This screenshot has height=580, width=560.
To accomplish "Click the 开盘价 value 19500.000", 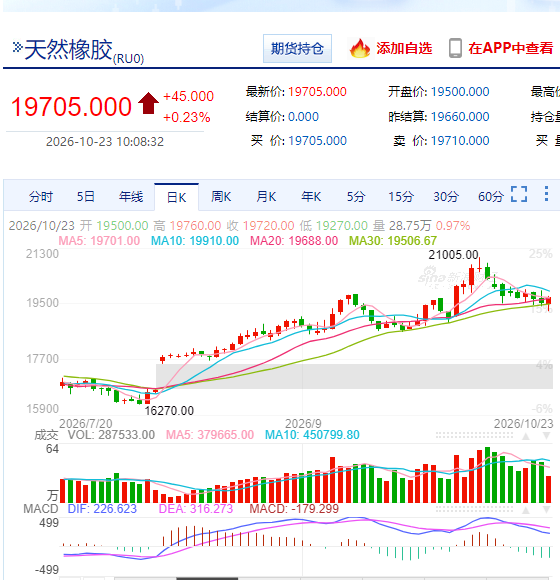I will 460,92.
